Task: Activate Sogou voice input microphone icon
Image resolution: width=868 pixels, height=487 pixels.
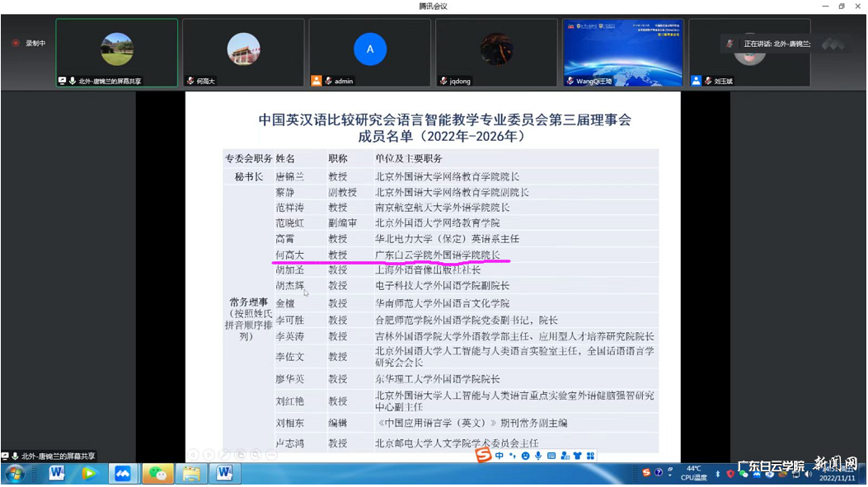Action: [x=537, y=455]
